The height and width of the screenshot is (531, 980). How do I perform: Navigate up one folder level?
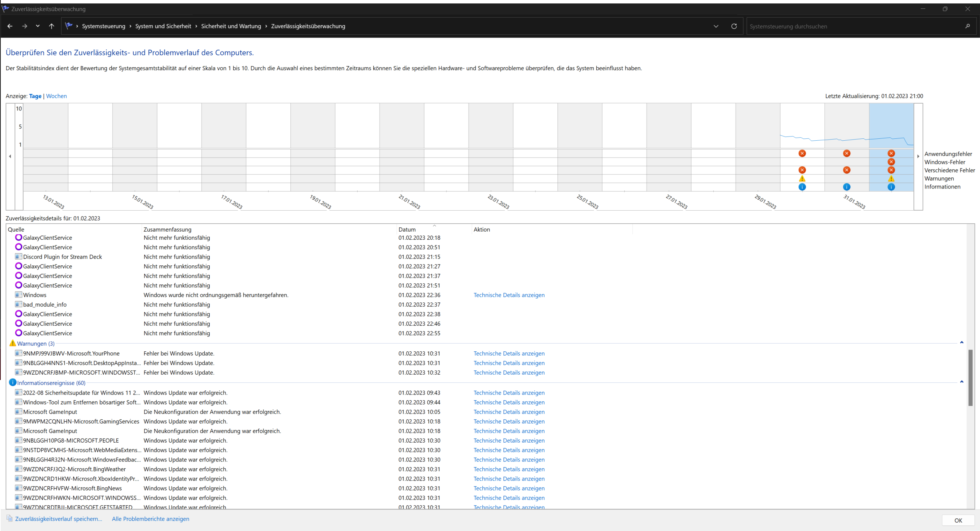tap(52, 26)
